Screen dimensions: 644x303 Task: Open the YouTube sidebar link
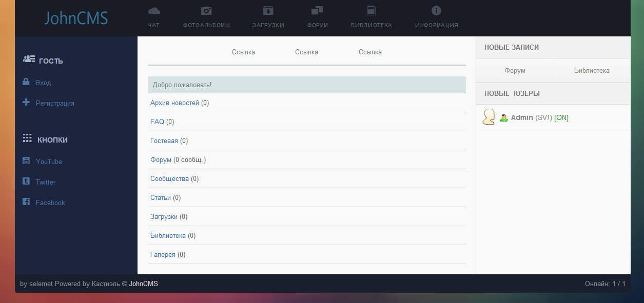pyautogui.click(x=49, y=161)
